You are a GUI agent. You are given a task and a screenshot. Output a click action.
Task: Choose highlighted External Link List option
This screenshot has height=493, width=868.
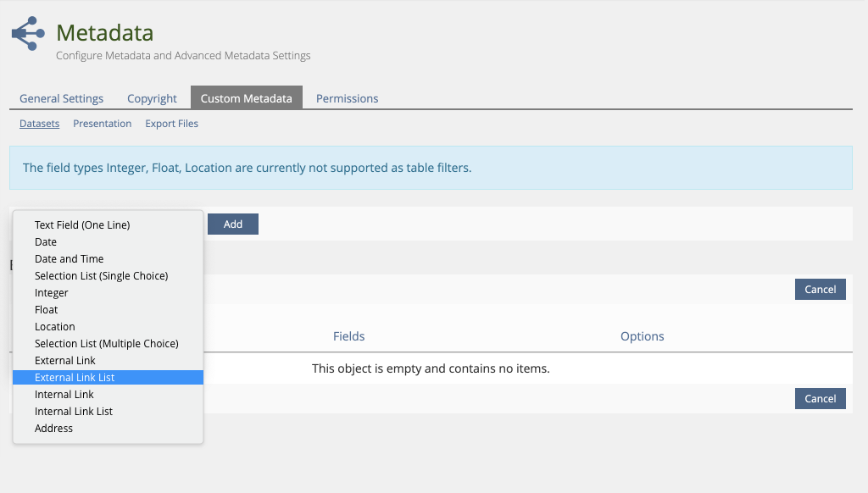coord(75,378)
